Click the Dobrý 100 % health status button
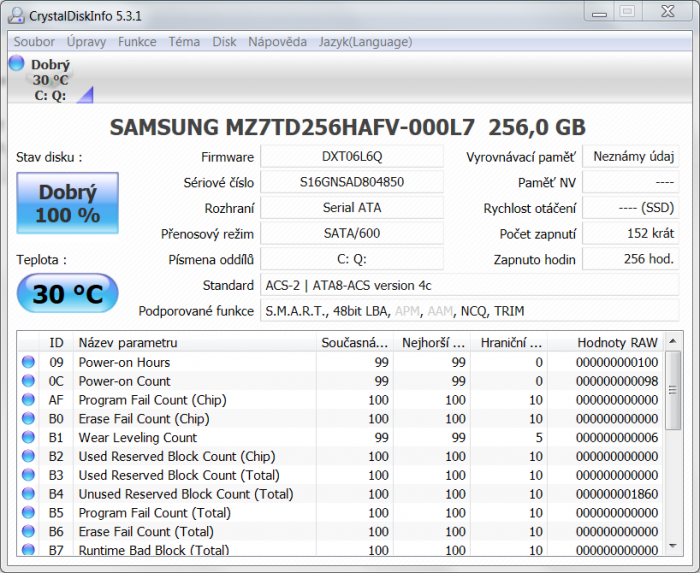The height and width of the screenshot is (573, 700). point(67,204)
